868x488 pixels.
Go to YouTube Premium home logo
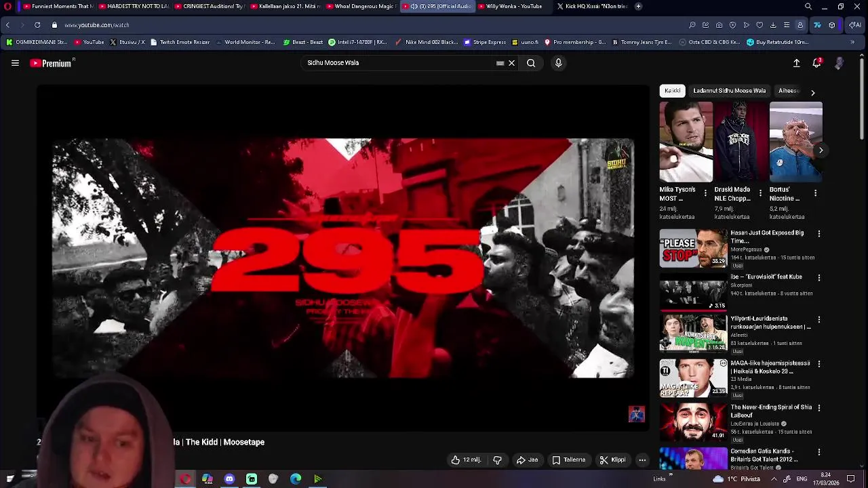tap(51, 63)
